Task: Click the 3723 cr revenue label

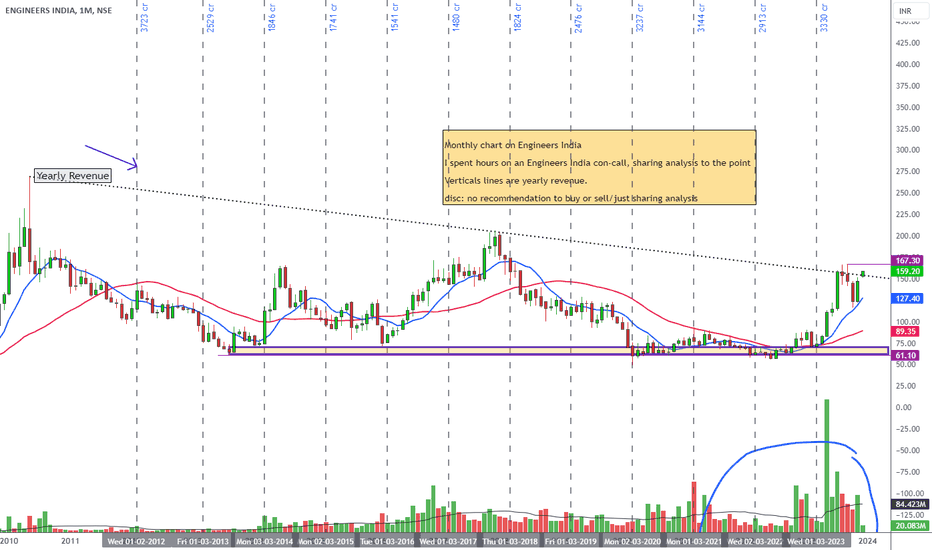Action: 144,17
